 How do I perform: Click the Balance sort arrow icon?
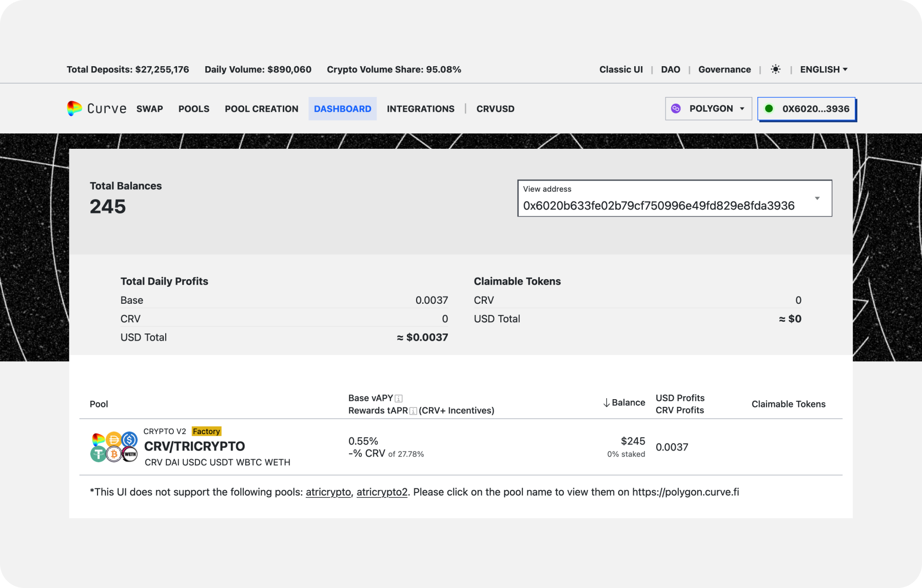[606, 403]
